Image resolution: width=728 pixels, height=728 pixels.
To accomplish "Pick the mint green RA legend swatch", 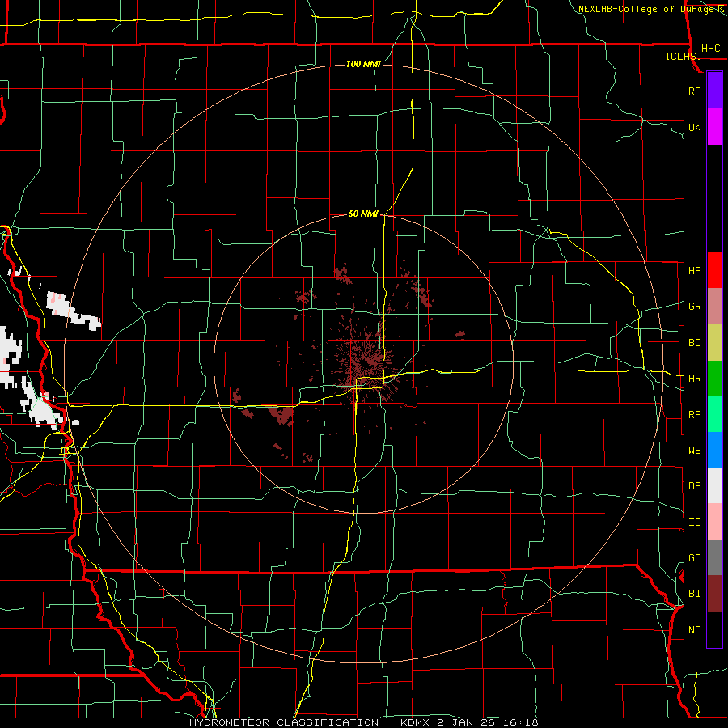I will pos(714,414).
